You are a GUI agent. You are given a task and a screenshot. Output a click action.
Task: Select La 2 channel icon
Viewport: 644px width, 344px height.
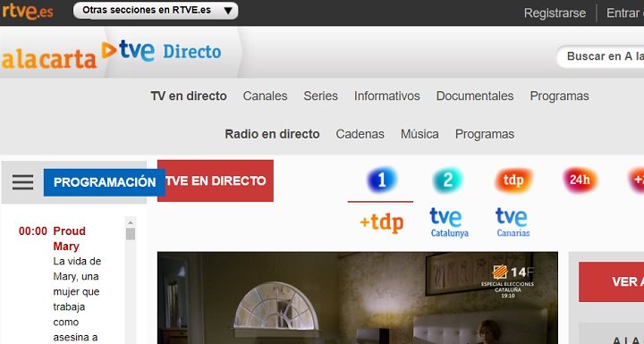(448, 180)
